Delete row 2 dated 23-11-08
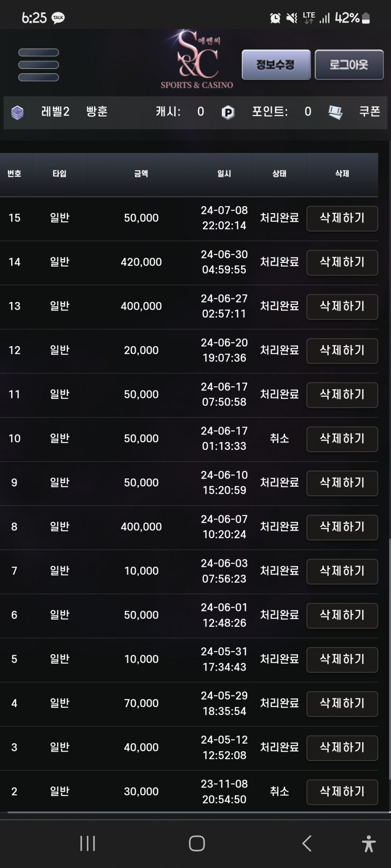 pyautogui.click(x=342, y=792)
